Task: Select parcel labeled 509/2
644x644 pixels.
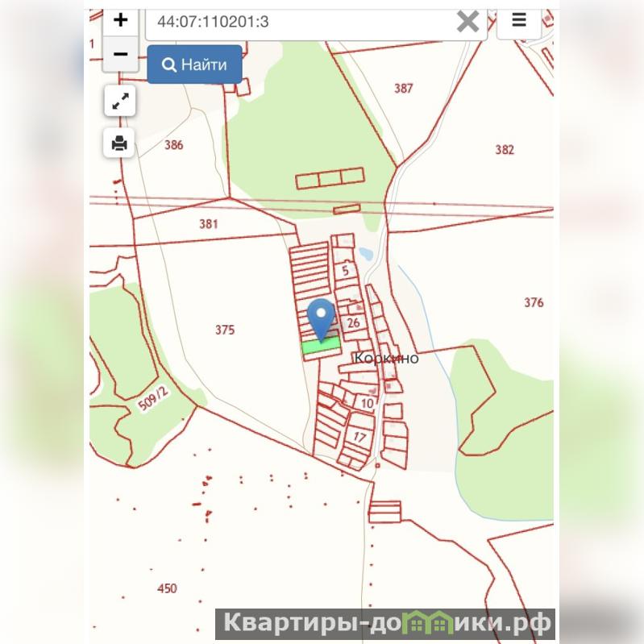Action: coord(153,399)
